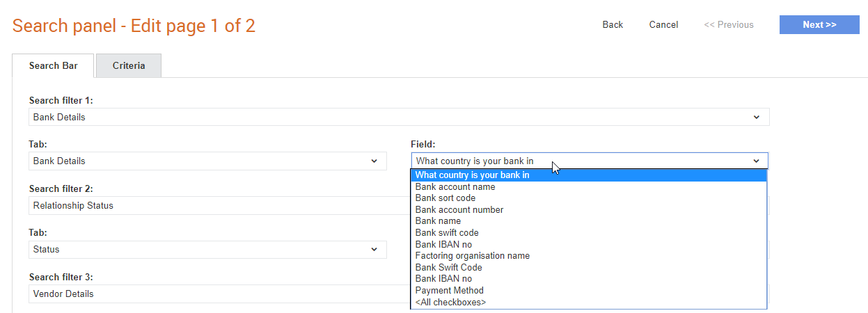Click the greyed << Previous link
The height and width of the screenshot is (313, 868).
tap(729, 24)
